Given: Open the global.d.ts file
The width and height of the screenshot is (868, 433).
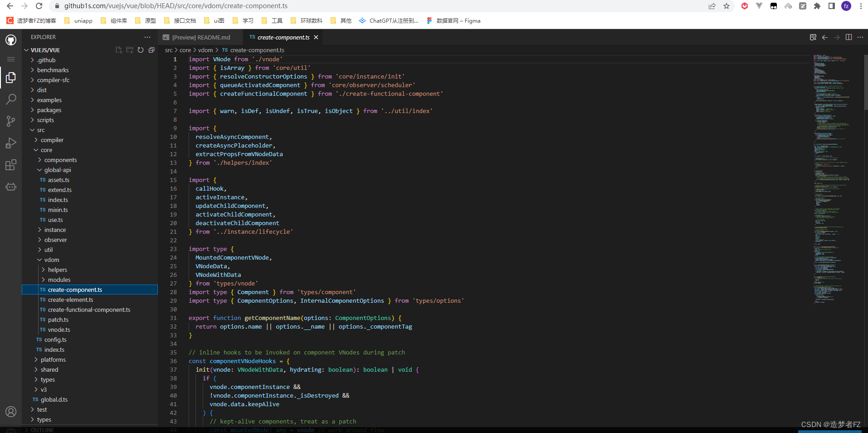Looking at the screenshot, I should (x=54, y=399).
